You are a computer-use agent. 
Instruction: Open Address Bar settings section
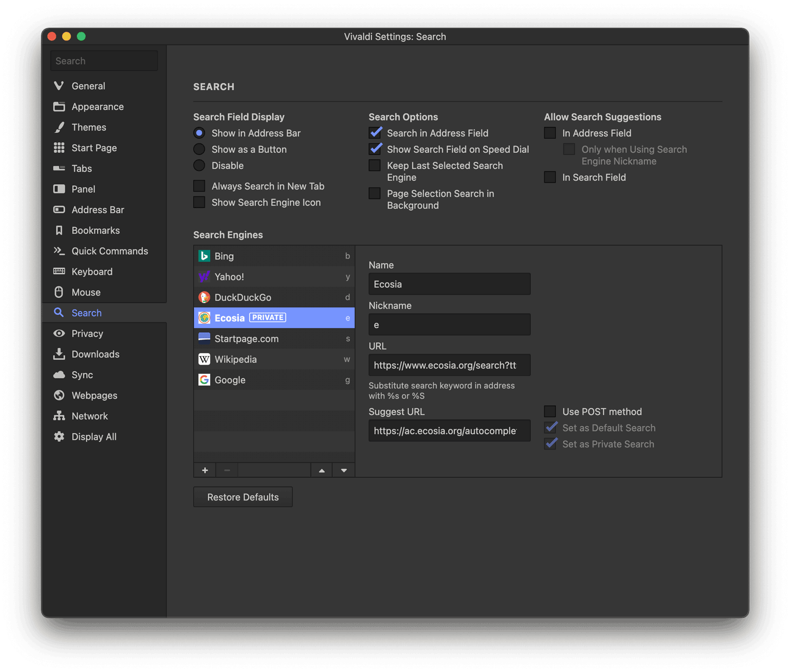click(x=104, y=210)
